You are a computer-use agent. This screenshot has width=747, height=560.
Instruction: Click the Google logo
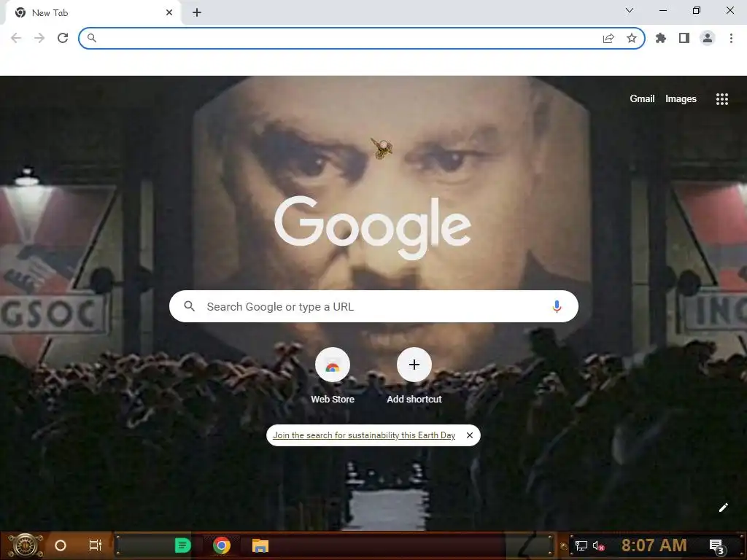click(373, 227)
